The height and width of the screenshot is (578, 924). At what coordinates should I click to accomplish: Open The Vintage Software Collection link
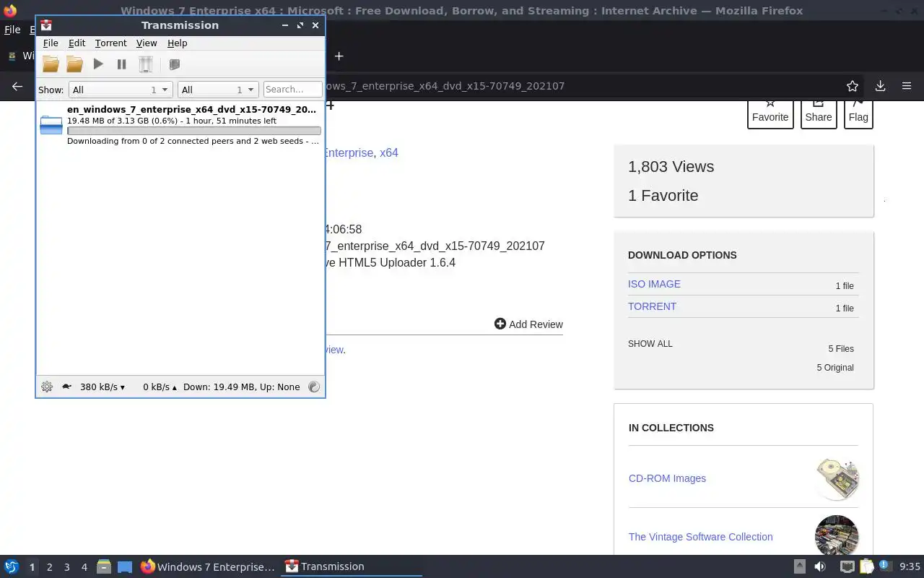coord(700,537)
